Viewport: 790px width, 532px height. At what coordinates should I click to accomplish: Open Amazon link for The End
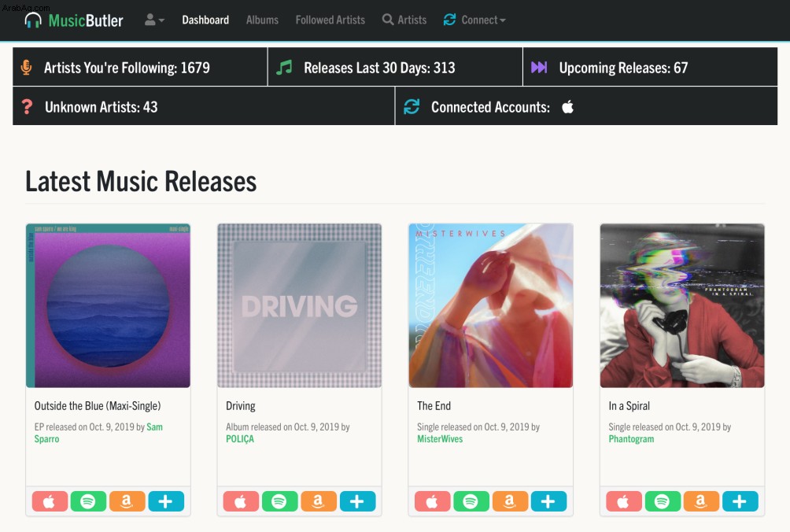[x=510, y=501]
